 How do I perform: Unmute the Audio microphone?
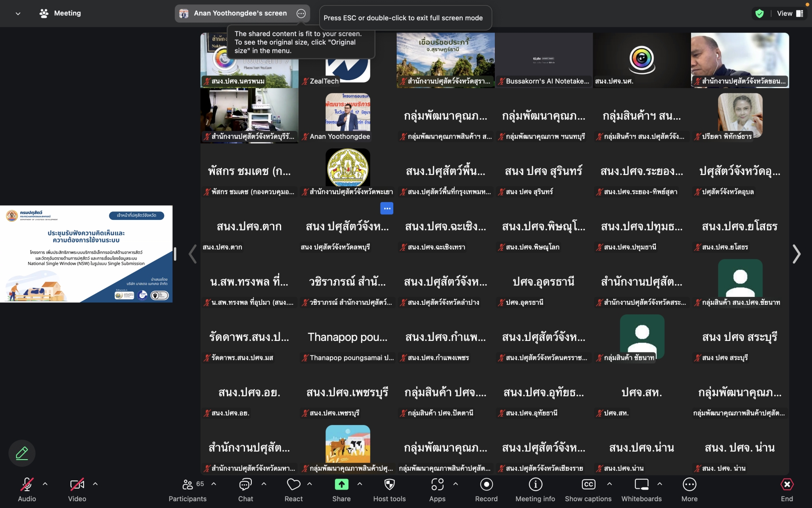point(27,485)
